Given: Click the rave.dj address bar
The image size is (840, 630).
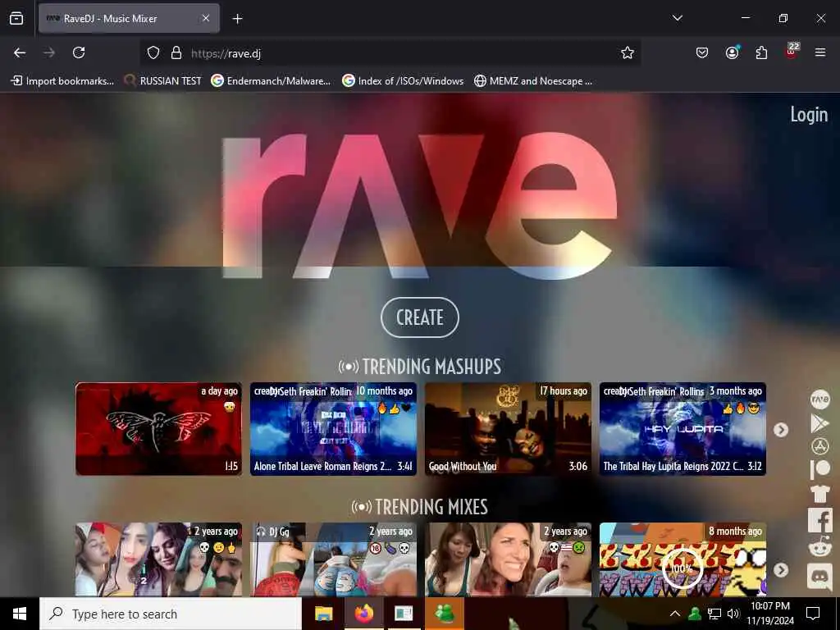Looking at the screenshot, I should (390, 52).
